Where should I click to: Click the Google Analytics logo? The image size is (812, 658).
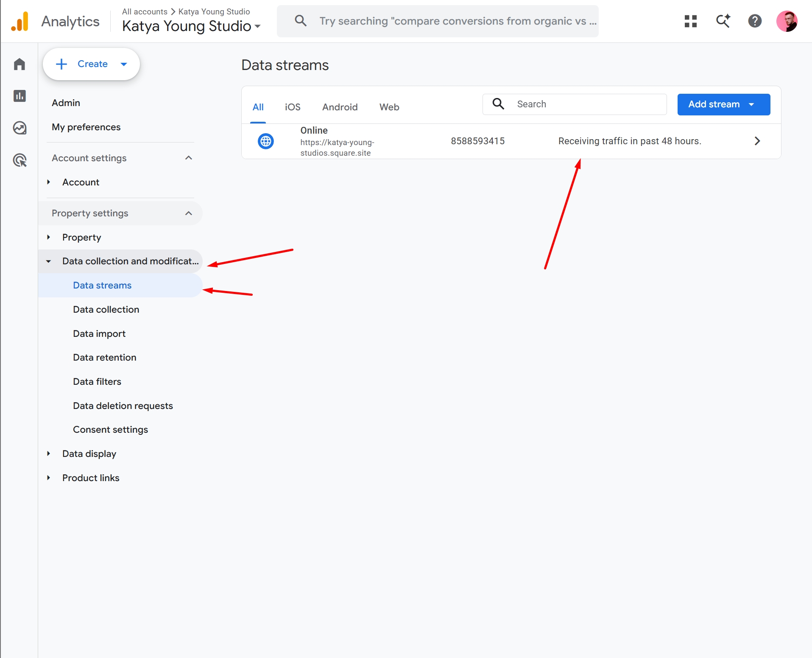(20, 21)
